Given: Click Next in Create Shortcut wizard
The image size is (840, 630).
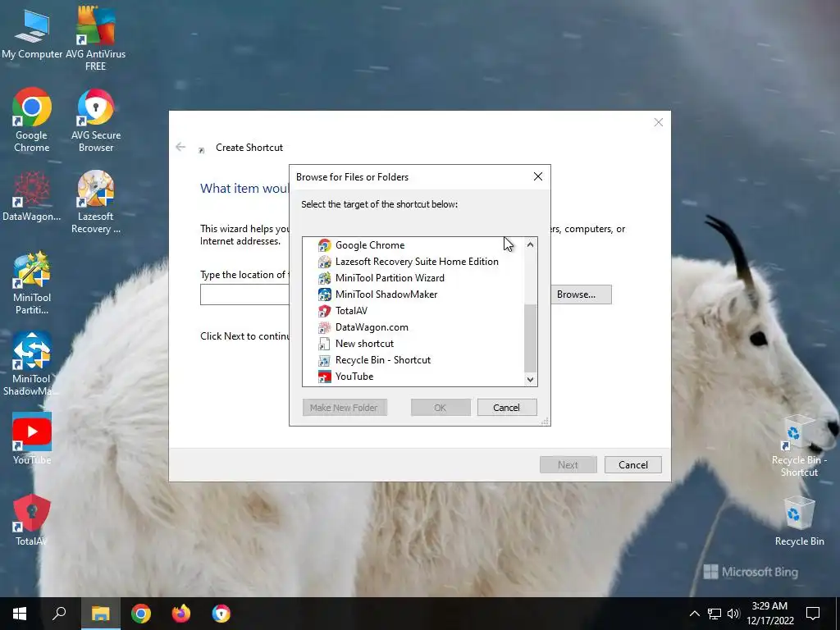Looking at the screenshot, I should 568,465.
